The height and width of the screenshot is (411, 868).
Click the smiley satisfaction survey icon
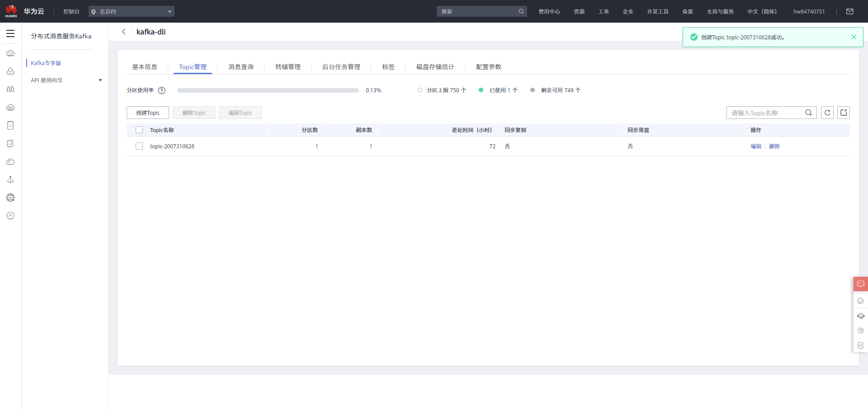pos(861,301)
